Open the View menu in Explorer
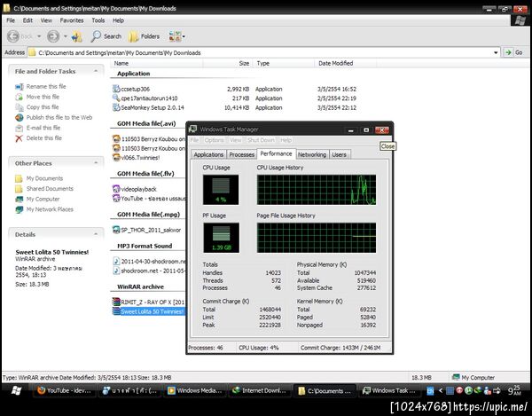This screenshot has width=532, height=416. click(x=46, y=20)
